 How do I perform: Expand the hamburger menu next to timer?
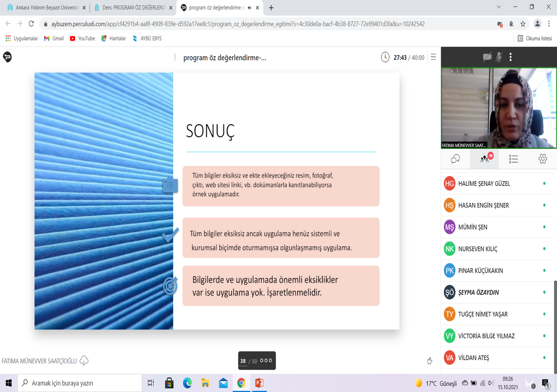(433, 57)
